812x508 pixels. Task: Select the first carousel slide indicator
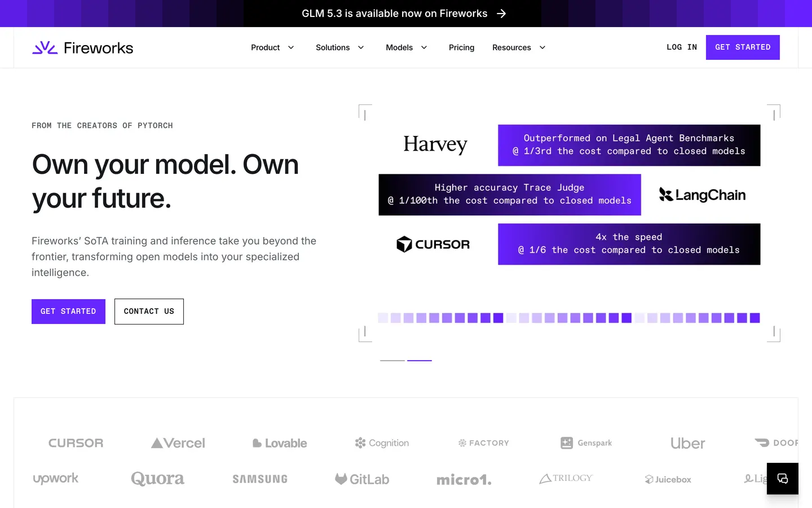(x=392, y=360)
